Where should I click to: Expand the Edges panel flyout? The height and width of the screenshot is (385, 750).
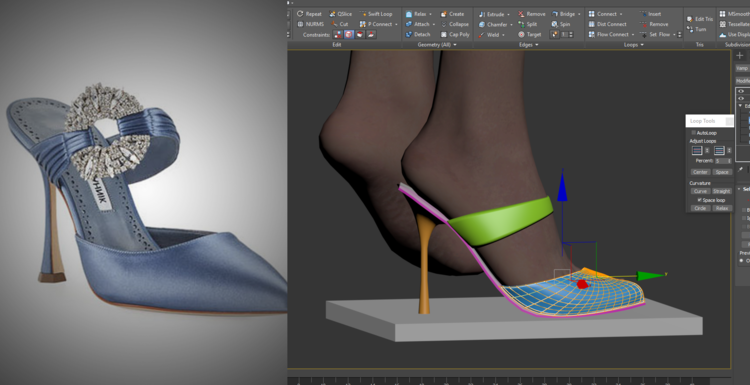click(537, 44)
